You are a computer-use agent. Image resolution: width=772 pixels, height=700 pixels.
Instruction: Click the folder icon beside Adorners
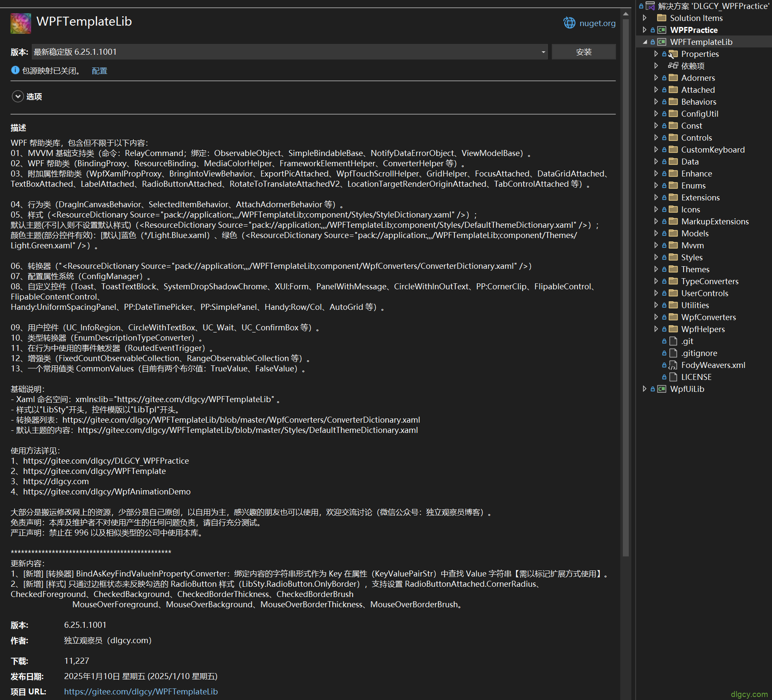673,78
